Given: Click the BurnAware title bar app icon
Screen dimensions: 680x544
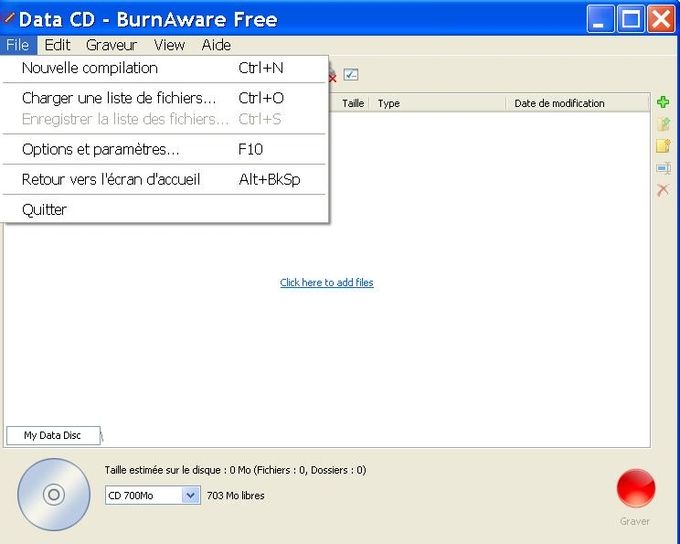Looking at the screenshot, I should tap(7, 18).
